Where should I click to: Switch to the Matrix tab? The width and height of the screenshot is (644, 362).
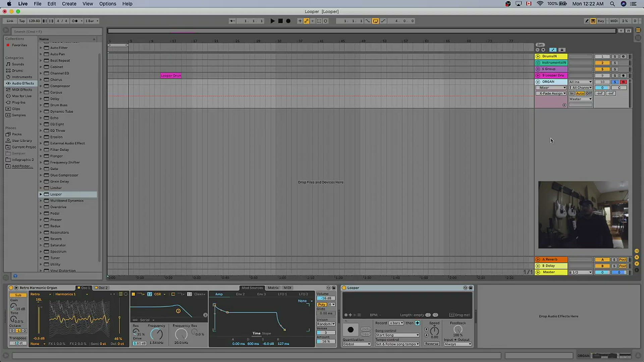[x=273, y=288]
